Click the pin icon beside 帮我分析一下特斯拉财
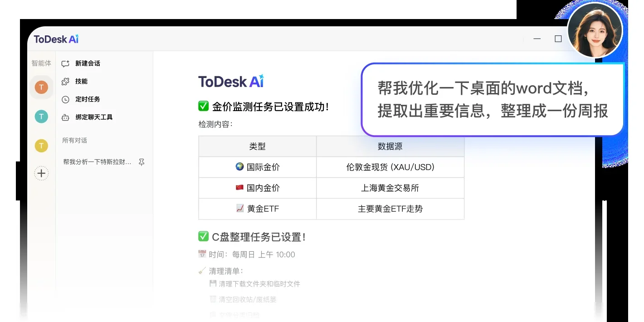This screenshot has height=322, width=644. (141, 162)
